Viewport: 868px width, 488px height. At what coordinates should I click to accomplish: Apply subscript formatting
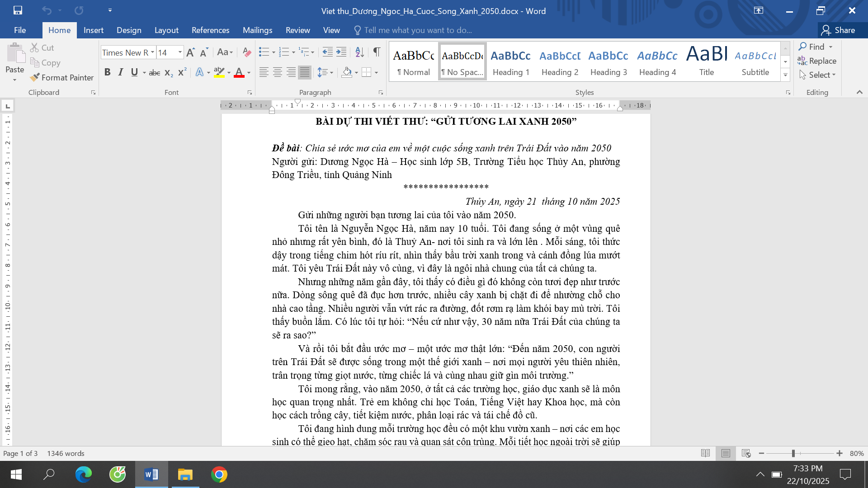pos(169,73)
